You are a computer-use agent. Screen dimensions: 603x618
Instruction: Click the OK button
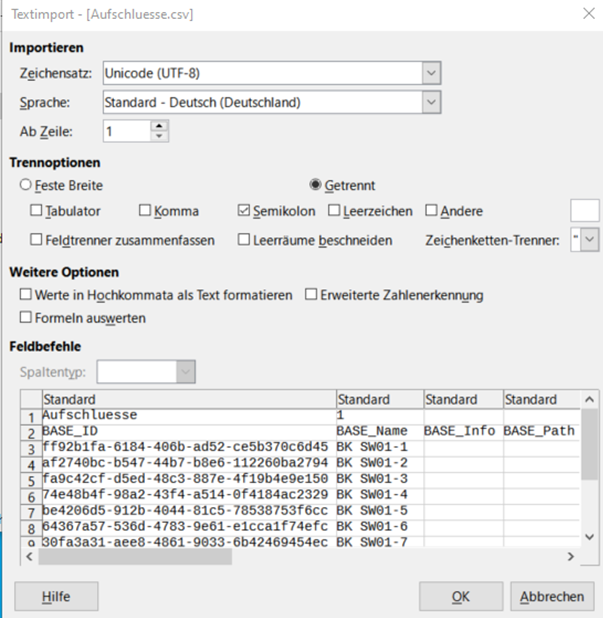pos(461,596)
